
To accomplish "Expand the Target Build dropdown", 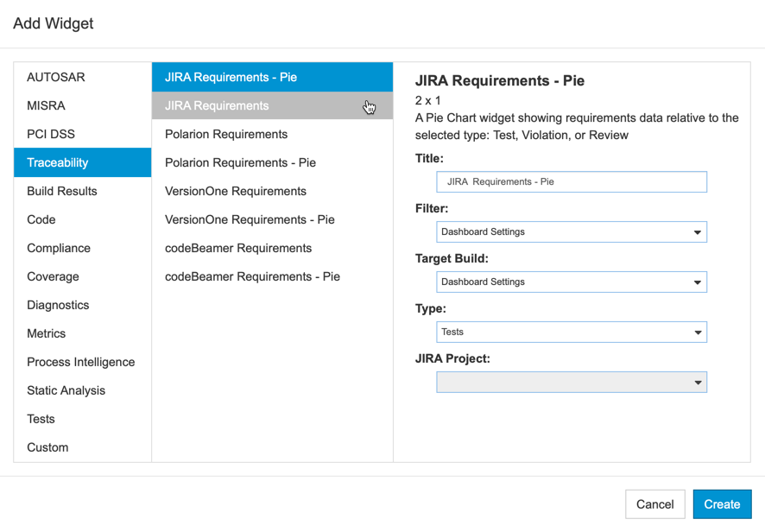I will (x=572, y=282).
